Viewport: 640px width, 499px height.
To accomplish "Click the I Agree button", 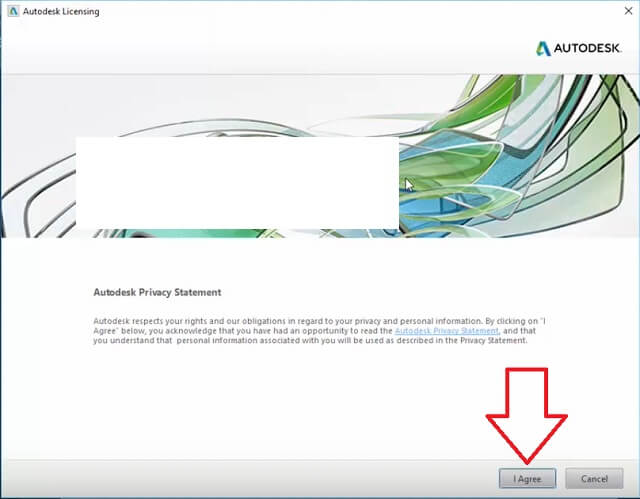I will (527, 478).
